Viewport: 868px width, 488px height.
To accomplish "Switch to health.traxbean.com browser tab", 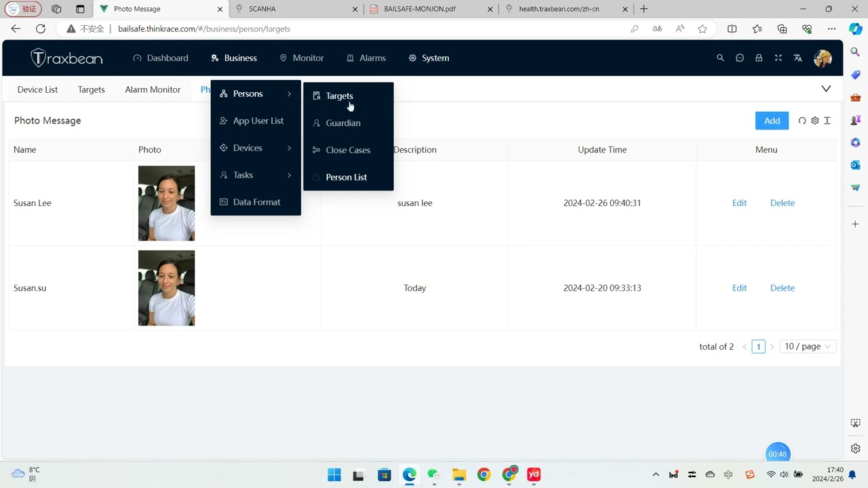I will (566, 9).
